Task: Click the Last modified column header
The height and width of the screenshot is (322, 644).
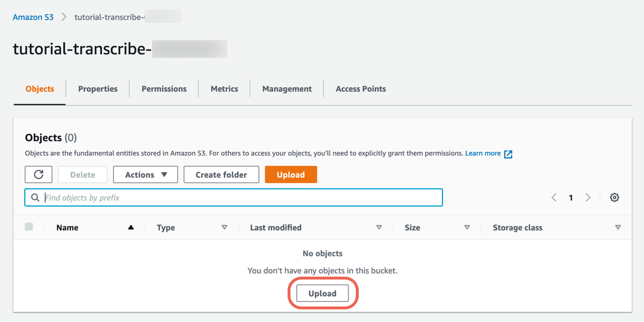Action: pos(276,227)
